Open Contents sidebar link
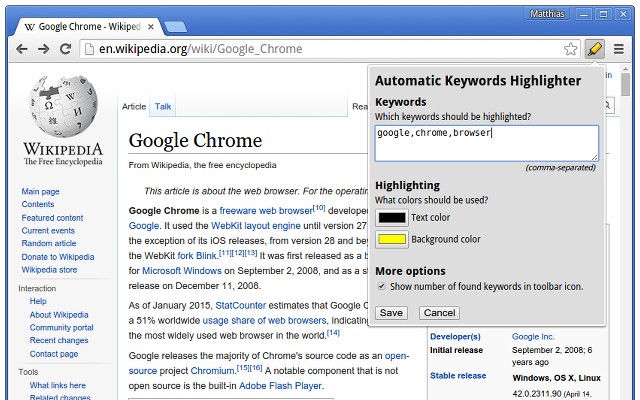Image resolution: width=640 pixels, height=400 pixels. pyautogui.click(x=38, y=204)
